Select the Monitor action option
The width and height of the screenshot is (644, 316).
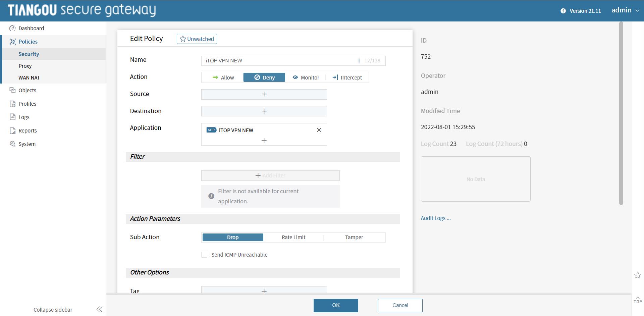(306, 77)
